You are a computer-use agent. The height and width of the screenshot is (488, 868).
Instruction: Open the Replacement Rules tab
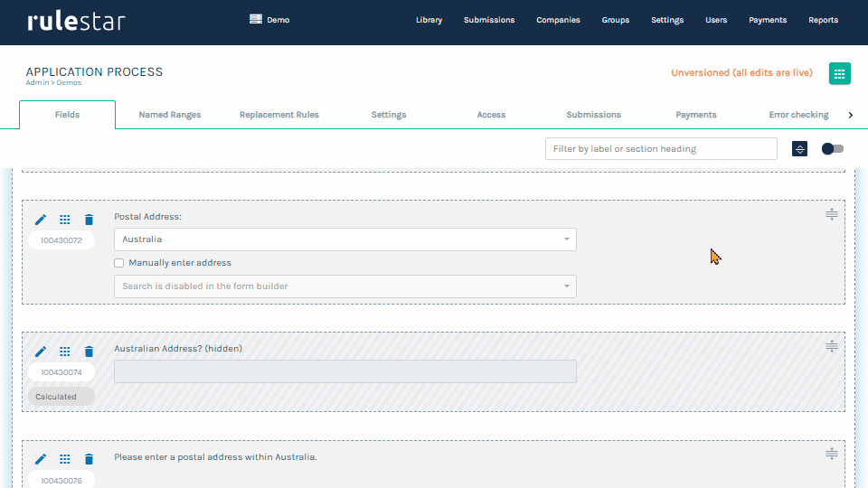[279, 115]
